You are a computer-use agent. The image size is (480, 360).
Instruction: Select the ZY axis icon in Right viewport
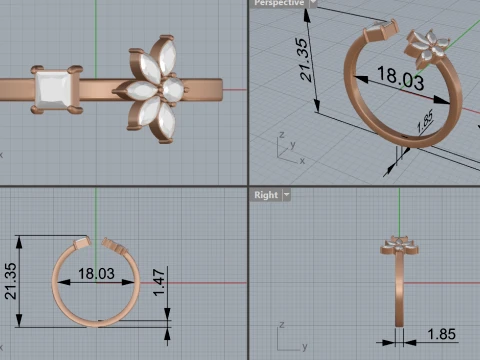pyautogui.click(x=292, y=337)
